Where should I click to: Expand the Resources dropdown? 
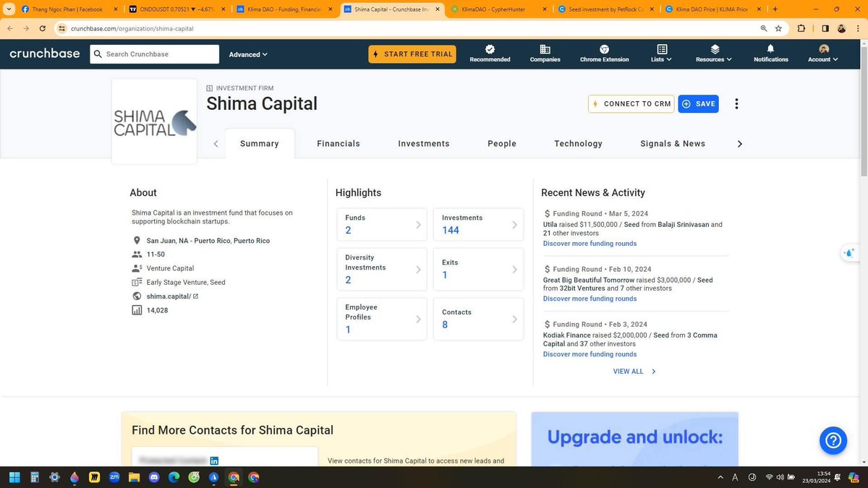coord(714,53)
